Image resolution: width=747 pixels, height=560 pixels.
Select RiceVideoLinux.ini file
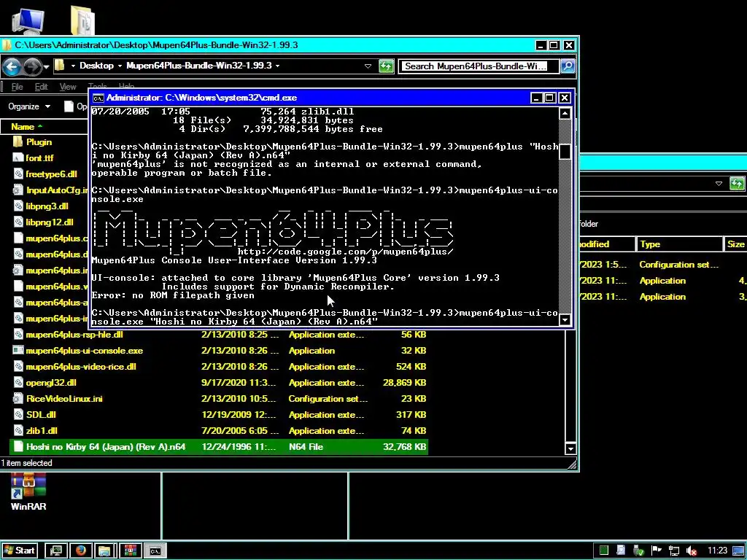[58, 399]
